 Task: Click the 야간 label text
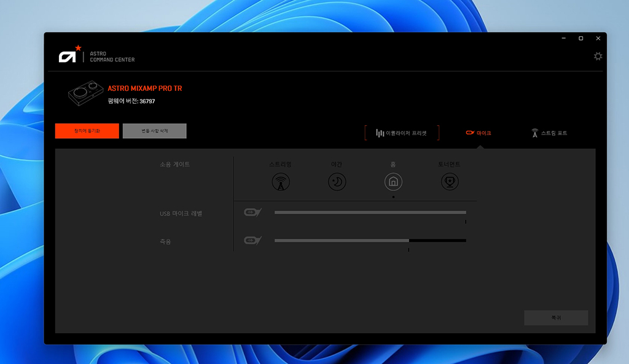pos(337,165)
